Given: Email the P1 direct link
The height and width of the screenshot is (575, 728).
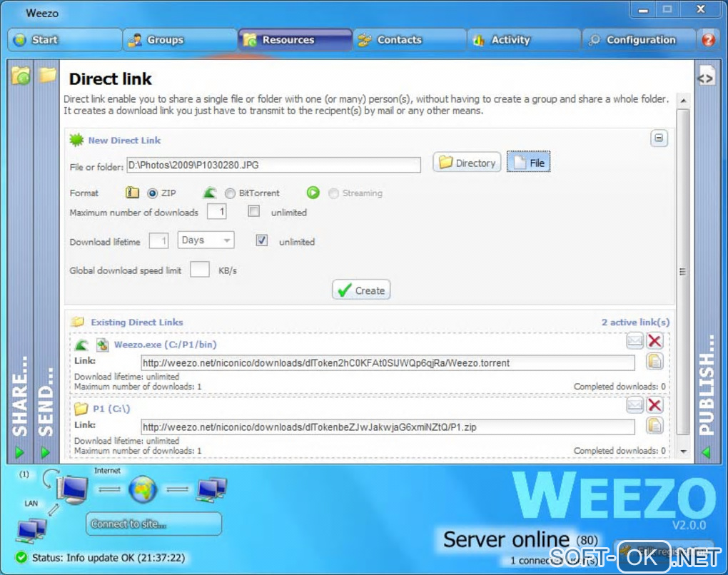Looking at the screenshot, I should pyautogui.click(x=635, y=405).
